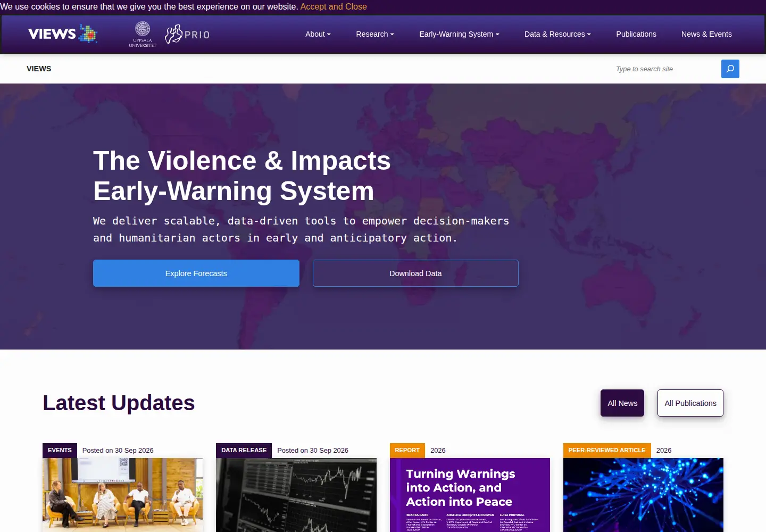Open the Events panel discussion thumbnail
The height and width of the screenshot is (532, 766).
[x=122, y=495]
